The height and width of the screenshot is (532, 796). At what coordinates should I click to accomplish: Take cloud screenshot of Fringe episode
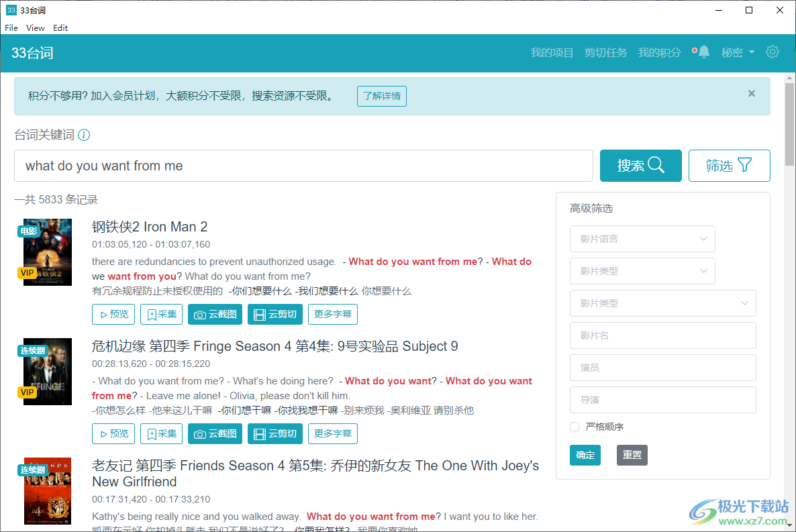(215, 433)
